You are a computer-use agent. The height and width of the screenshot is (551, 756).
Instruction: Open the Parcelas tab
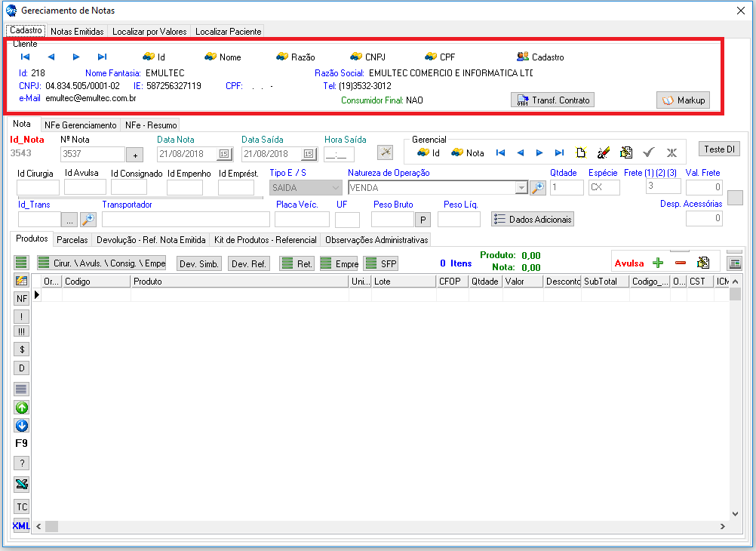[x=72, y=240]
